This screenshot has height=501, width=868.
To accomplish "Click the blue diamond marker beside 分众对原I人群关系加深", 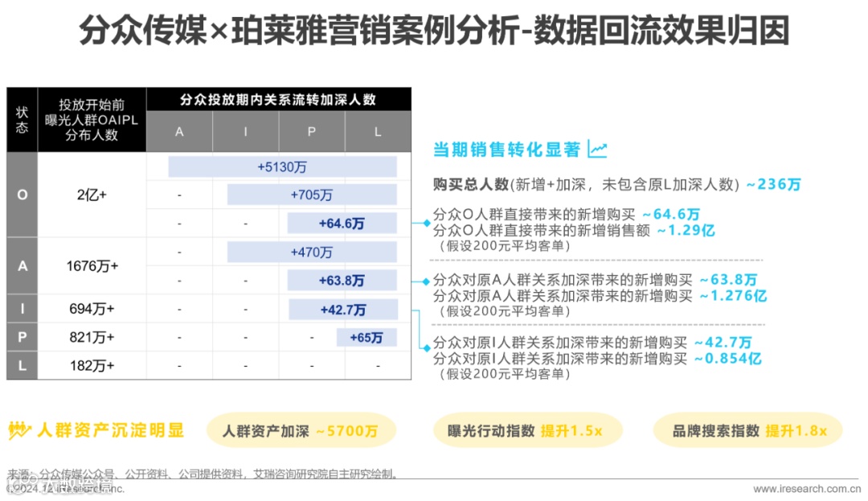I will [x=426, y=348].
